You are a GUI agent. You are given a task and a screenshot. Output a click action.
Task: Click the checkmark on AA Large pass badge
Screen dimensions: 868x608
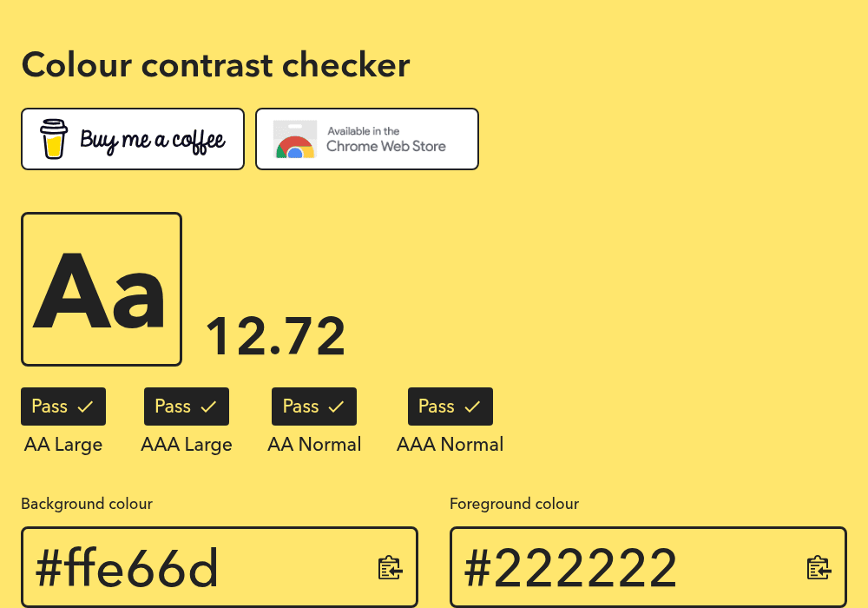click(x=85, y=407)
